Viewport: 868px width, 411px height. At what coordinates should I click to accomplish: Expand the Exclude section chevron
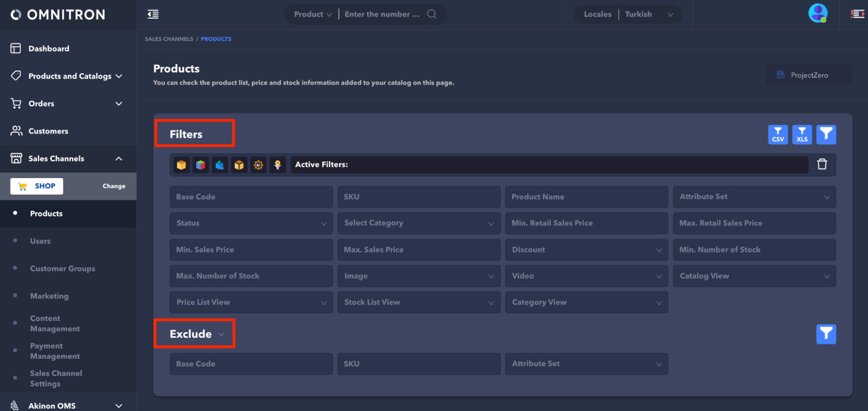221,334
